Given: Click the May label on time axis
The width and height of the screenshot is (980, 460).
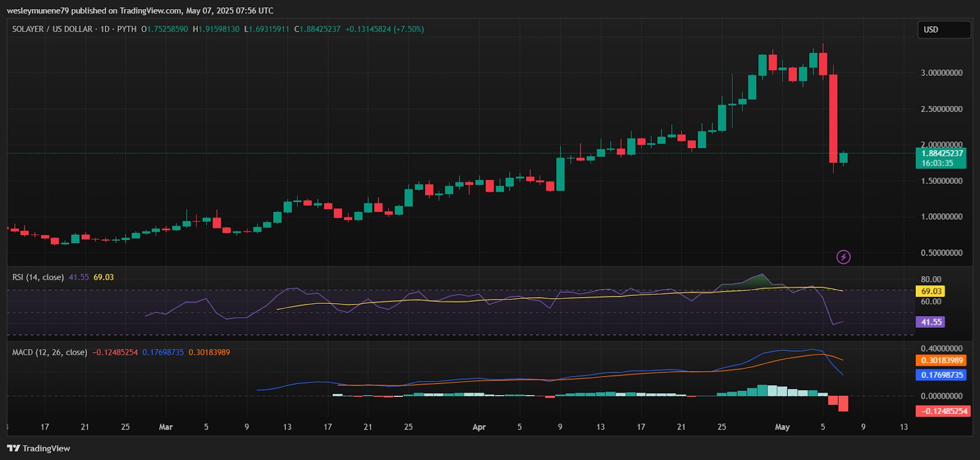Looking at the screenshot, I should [x=782, y=427].
